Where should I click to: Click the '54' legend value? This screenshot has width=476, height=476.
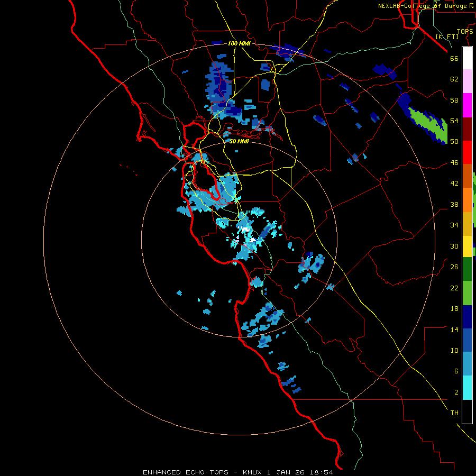pos(454,121)
